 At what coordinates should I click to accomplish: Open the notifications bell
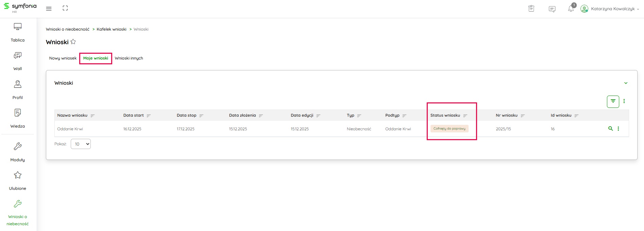click(x=571, y=9)
